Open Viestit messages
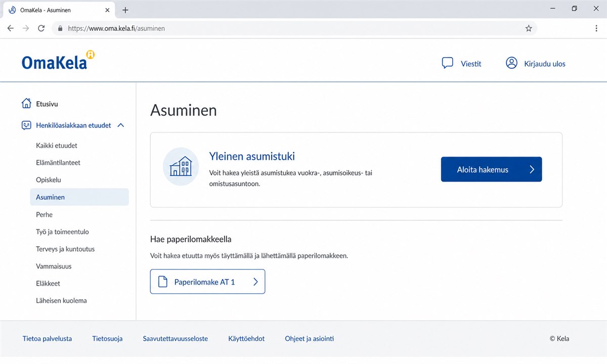This screenshot has width=607, height=364. [471, 64]
